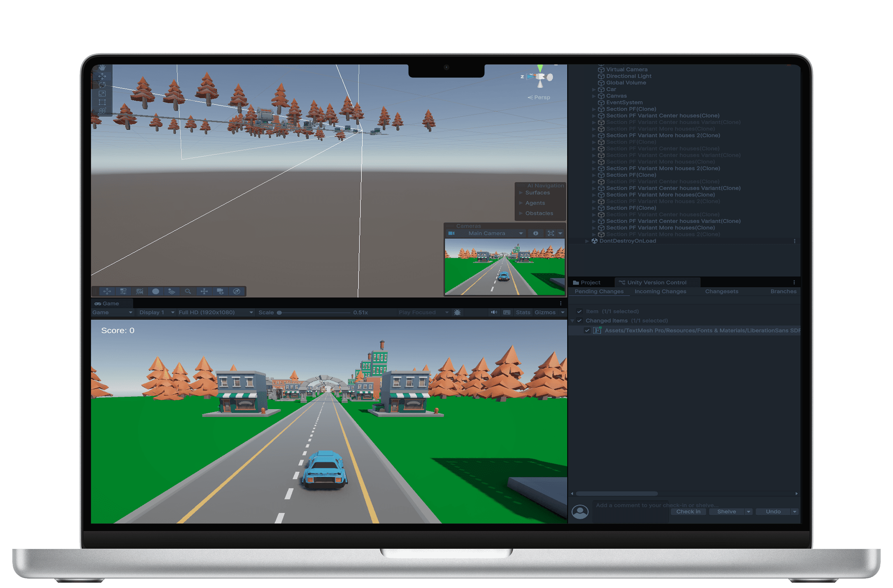893x588 pixels.
Task: Click the bug icon next to Play Focused
Action: [457, 313]
